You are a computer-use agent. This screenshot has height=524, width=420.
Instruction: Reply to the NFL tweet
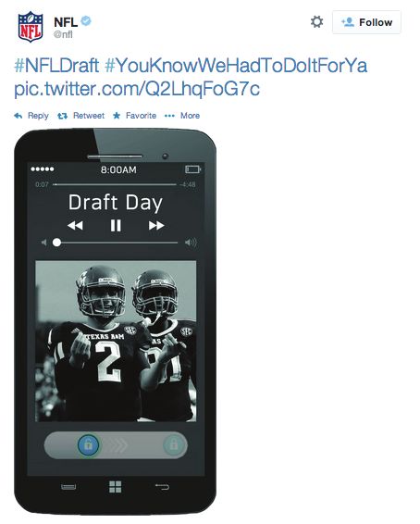coord(31,116)
